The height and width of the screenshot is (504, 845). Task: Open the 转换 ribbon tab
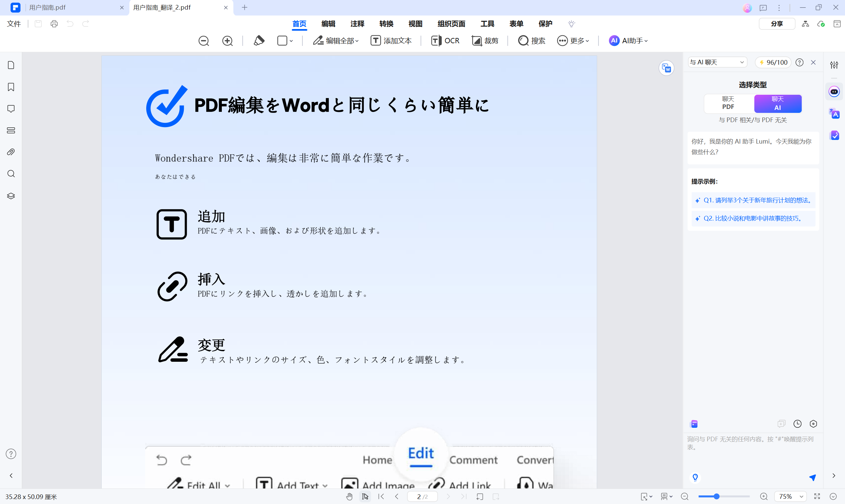pyautogui.click(x=387, y=24)
